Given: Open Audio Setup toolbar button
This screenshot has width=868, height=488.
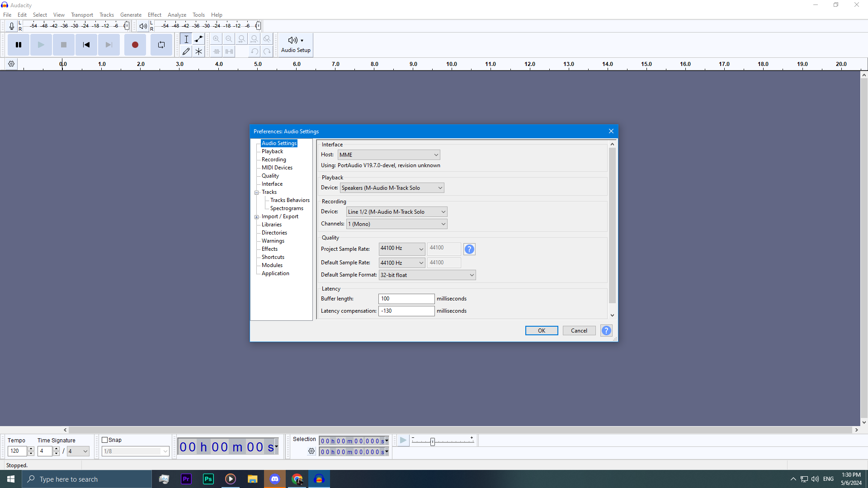Looking at the screenshot, I should click(296, 45).
